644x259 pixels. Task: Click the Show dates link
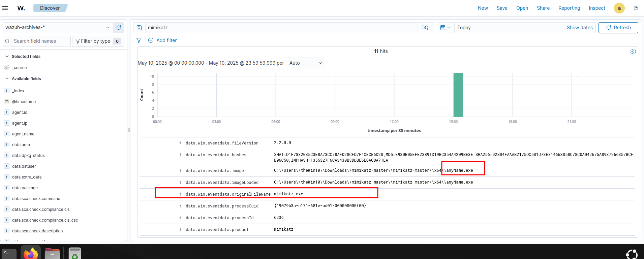pyautogui.click(x=579, y=28)
